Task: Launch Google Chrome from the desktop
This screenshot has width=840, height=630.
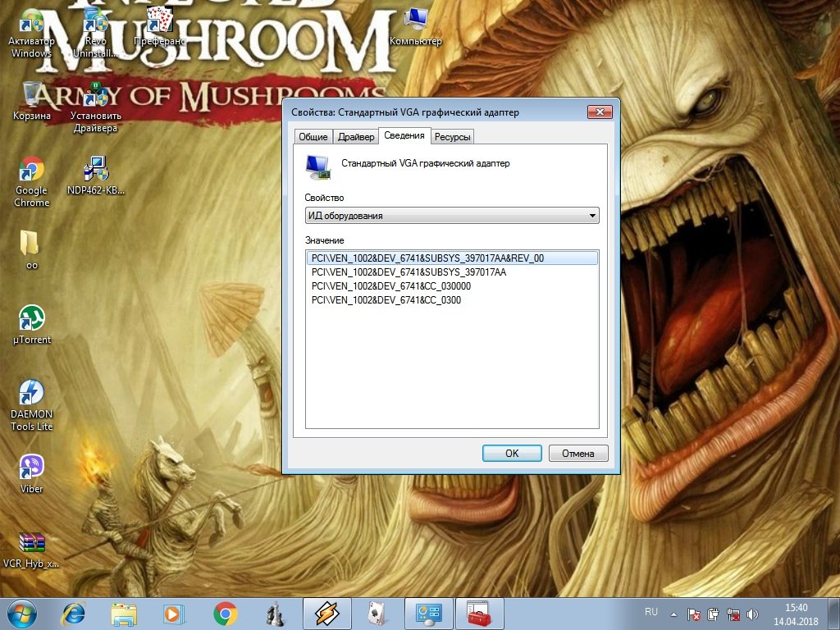Action: [x=32, y=181]
